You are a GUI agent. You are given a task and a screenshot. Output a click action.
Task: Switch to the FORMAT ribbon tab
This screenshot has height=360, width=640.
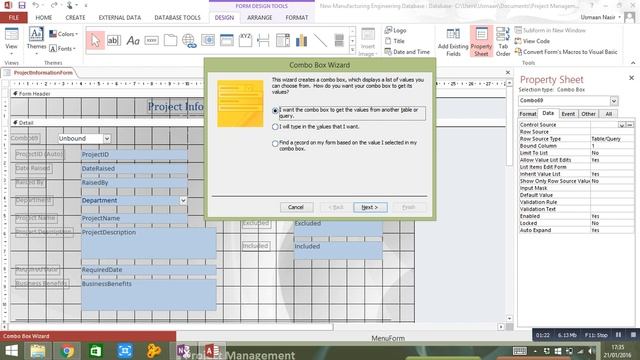pos(297,18)
